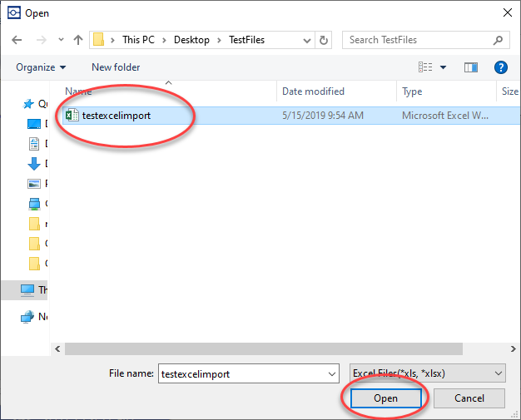Viewport: 521px width, 420px height.
Task: Open the recent locations dropdown arrow
Action: pos(61,40)
